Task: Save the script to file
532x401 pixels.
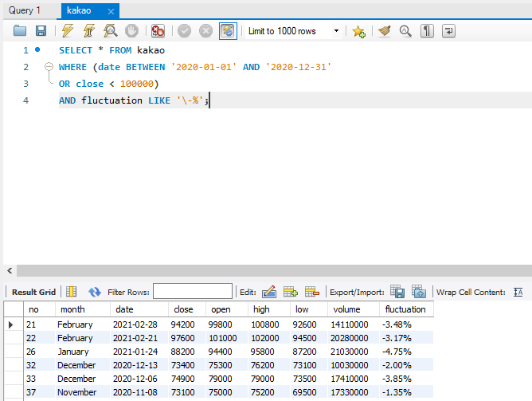Action: (41, 31)
